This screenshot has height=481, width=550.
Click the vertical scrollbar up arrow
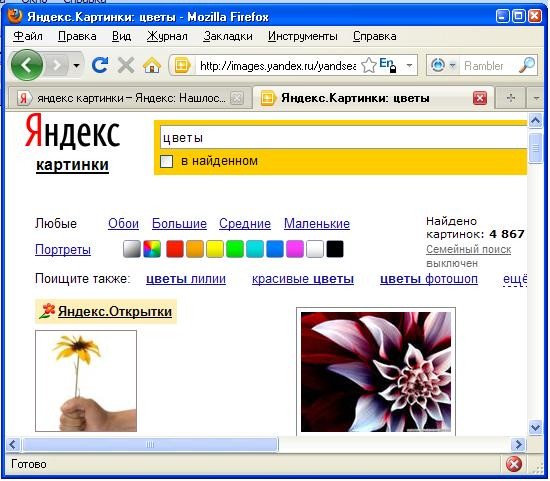click(x=535, y=121)
